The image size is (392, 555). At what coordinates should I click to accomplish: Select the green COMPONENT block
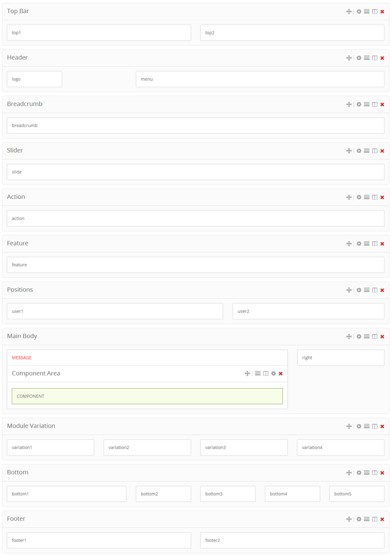[147, 396]
